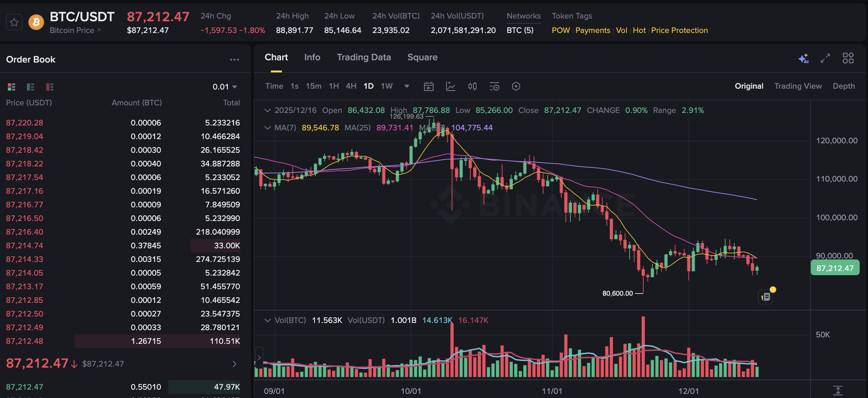
Task: Select the 1W timeframe
Action: tap(387, 86)
